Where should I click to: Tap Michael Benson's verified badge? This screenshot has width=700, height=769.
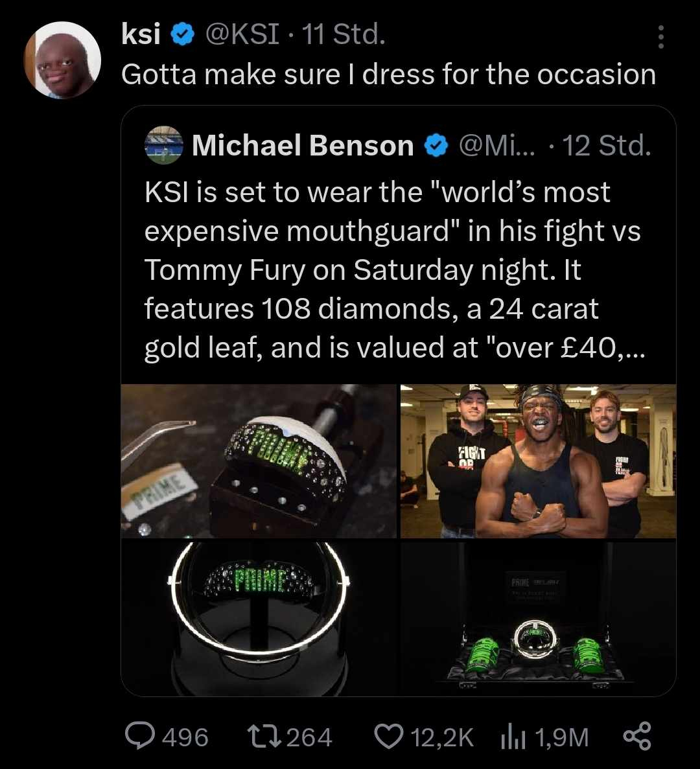coord(436,146)
